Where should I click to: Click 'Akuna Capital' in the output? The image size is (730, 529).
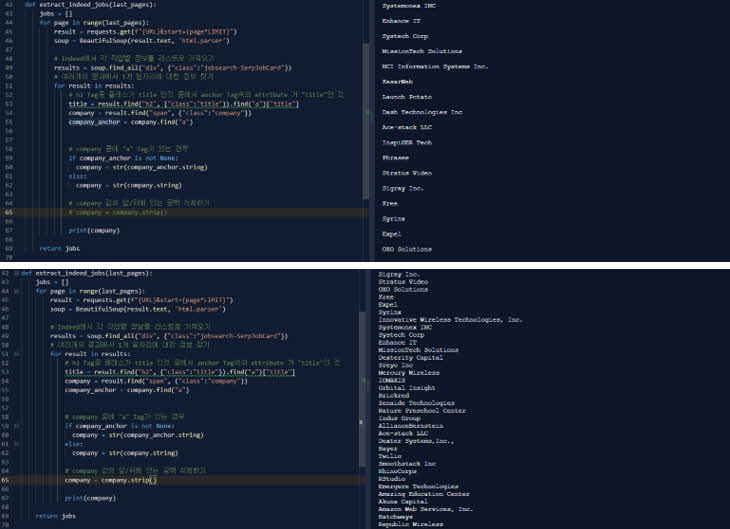coord(403,502)
